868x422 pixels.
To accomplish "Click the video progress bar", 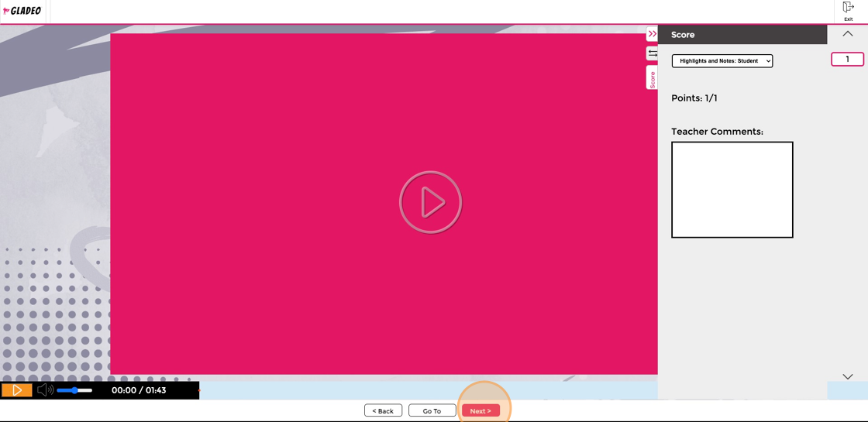I will click(429, 390).
